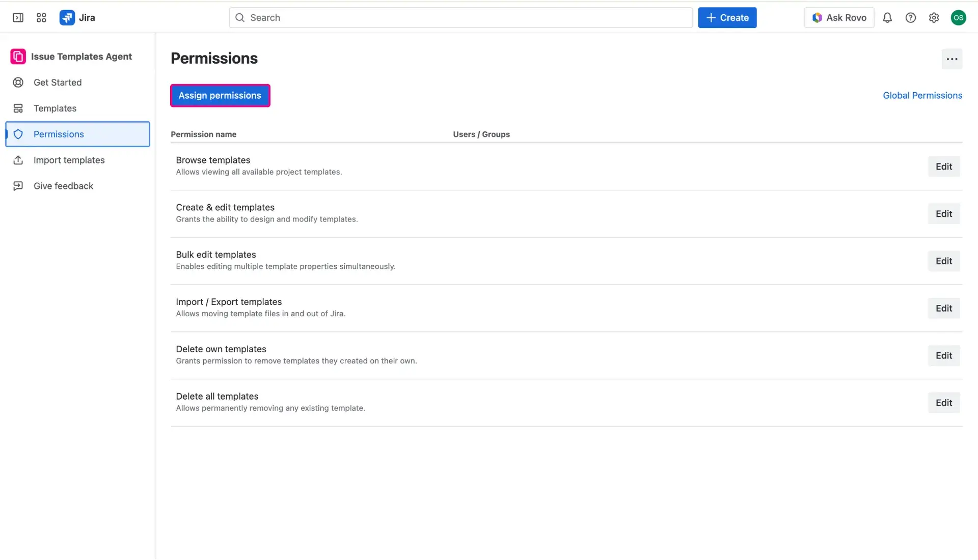Open help using the question mark icon

[x=911, y=17]
